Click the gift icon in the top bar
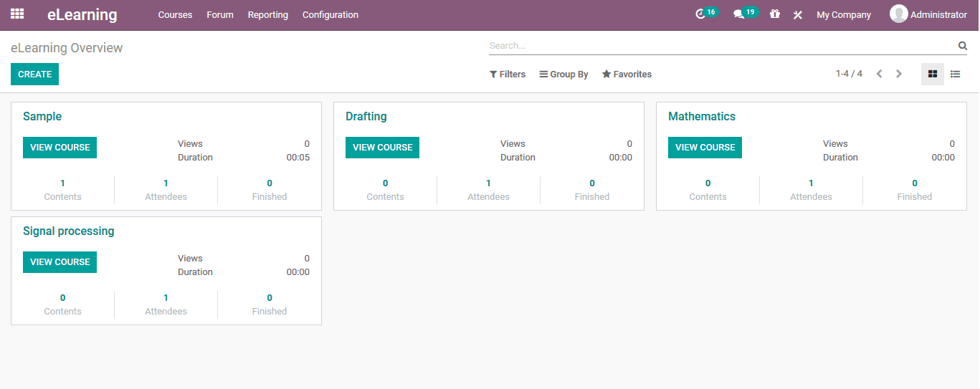The width and height of the screenshot is (980, 389). tap(774, 14)
